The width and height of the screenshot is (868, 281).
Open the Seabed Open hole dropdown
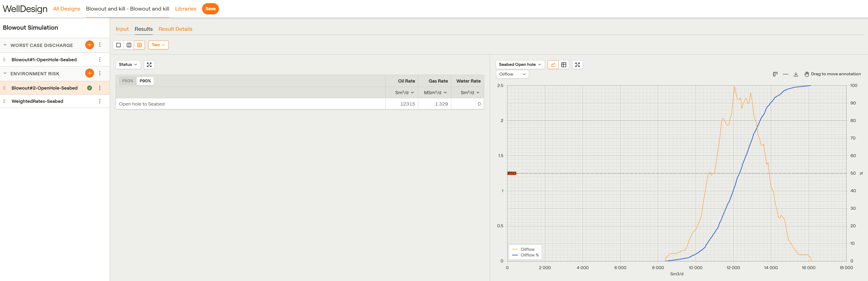pos(520,65)
